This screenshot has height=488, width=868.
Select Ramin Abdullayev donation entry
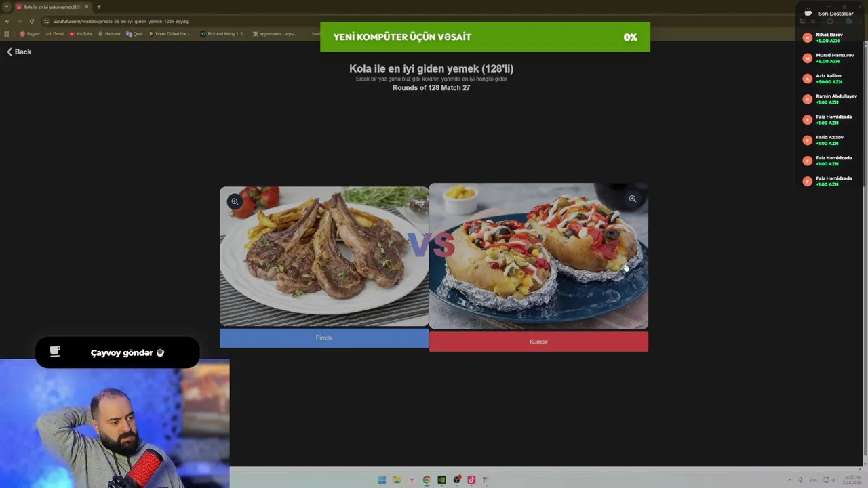point(829,99)
